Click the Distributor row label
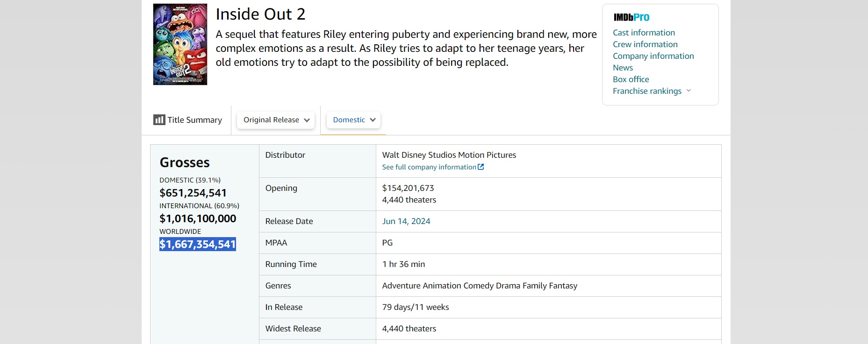The image size is (868, 344). click(285, 155)
